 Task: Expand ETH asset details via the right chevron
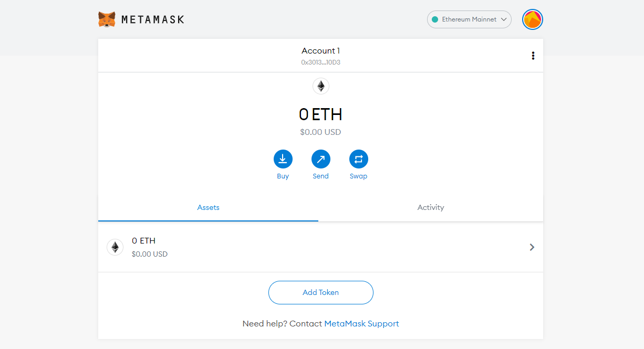(x=532, y=247)
